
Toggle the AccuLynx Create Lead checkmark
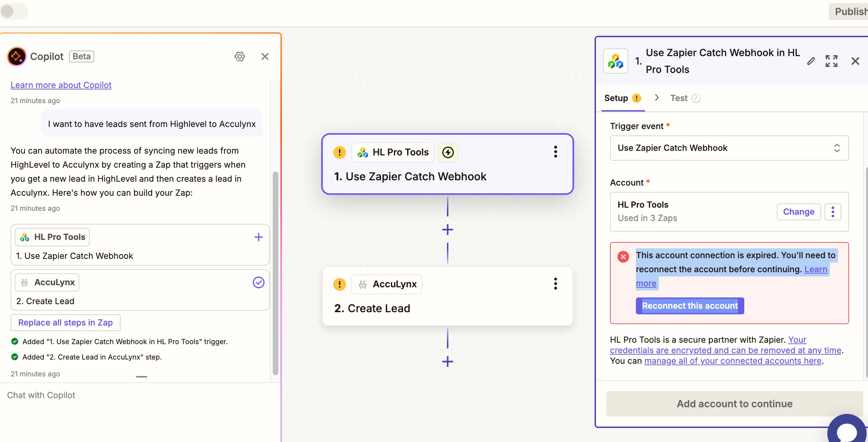[258, 282]
